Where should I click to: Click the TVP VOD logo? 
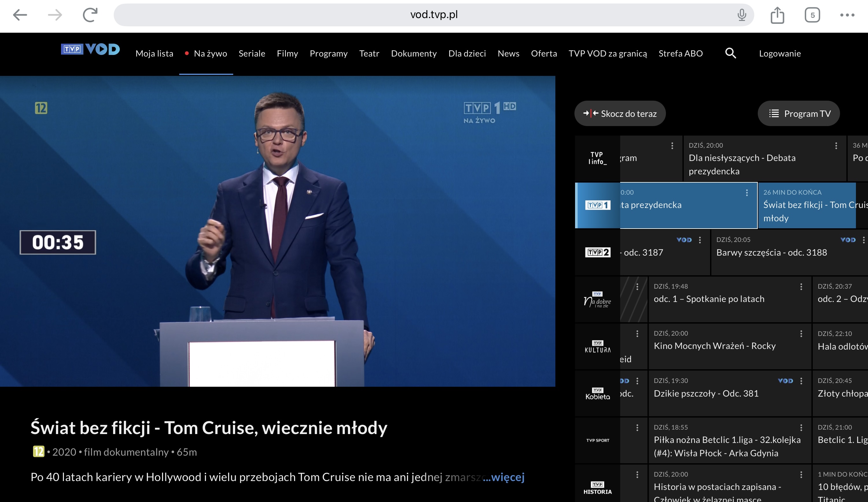pyautogui.click(x=90, y=49)
